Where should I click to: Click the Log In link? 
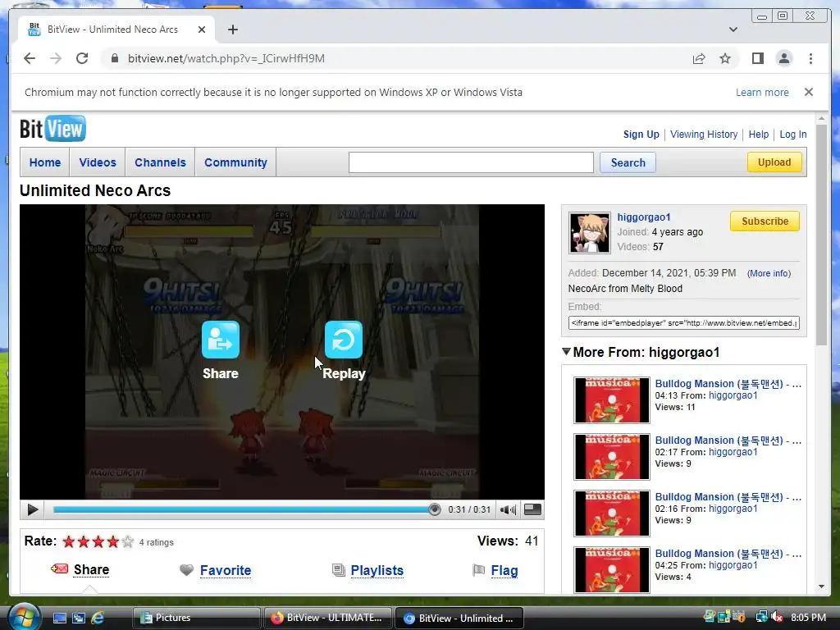[x=793, y=135]
